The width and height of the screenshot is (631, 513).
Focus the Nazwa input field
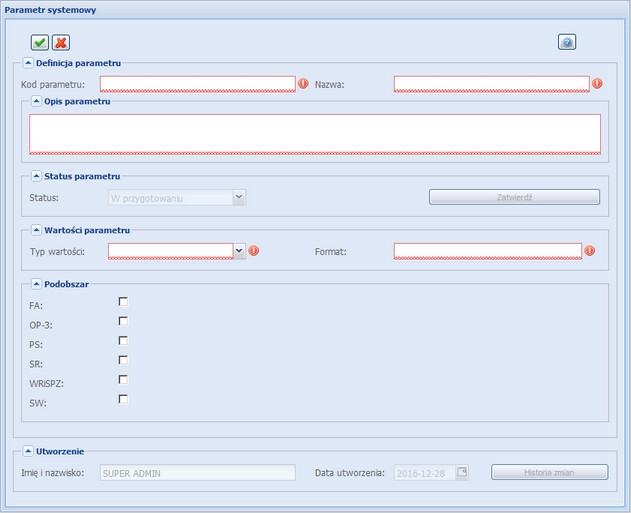click(x=491, y=84)
